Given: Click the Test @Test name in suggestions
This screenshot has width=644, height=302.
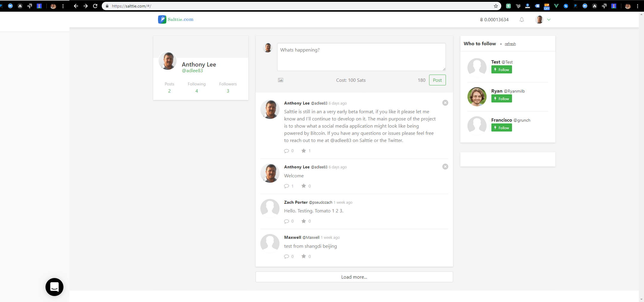Looking at the screenshot, I should point(502,62).
